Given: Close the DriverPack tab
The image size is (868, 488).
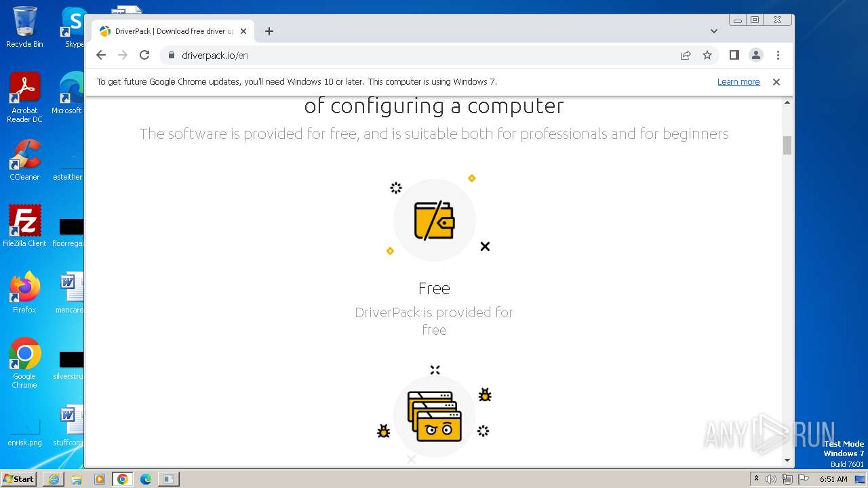Looking at the screenshot, I should click(x=243, y=31).
